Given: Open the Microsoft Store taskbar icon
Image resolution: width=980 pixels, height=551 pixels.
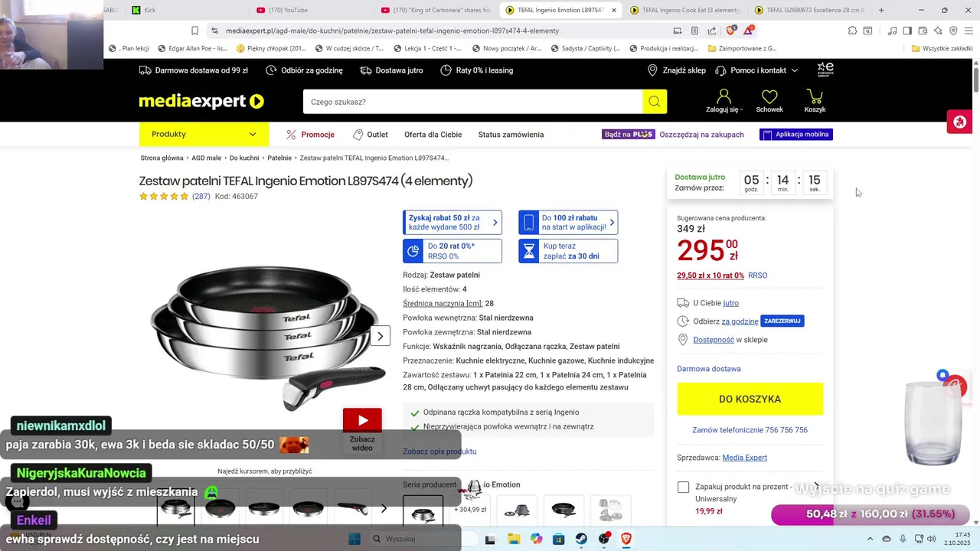Looking at the screenshot, I should point(559,539).
